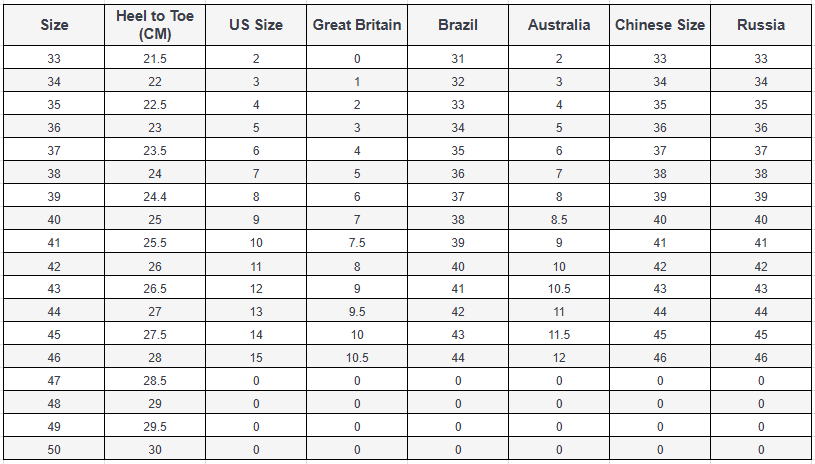The width and height of the screenshot is (815, 464).
Task: Select size 50 in the Size column
Action: [x=54, y=450]
